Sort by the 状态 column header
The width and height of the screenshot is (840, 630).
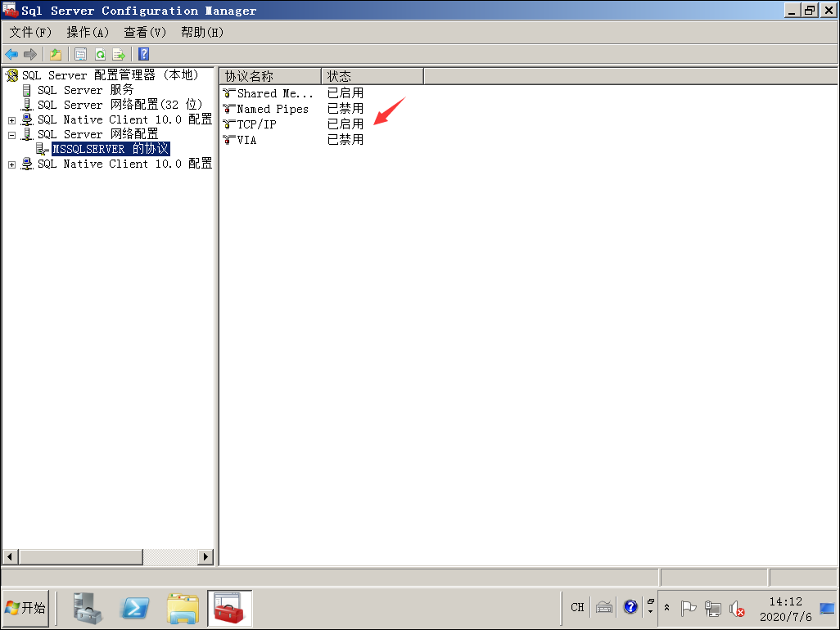pos(373,76)
